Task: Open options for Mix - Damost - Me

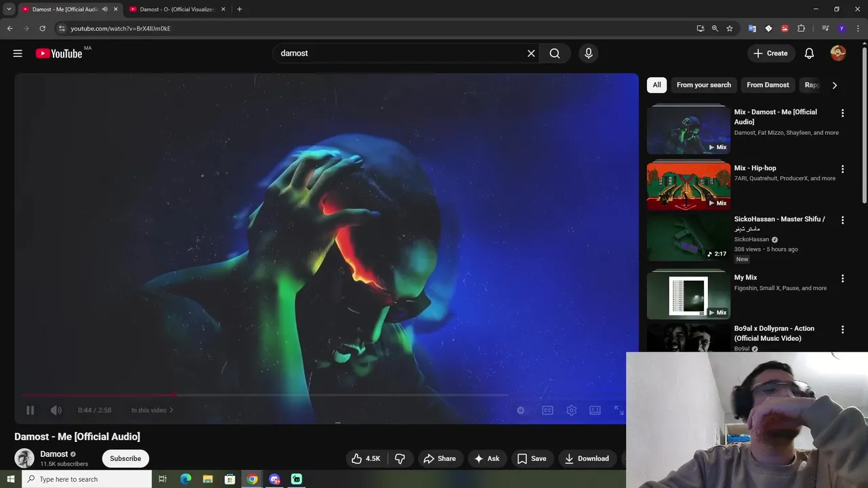Action: pyautogui.click(x=842, y=113)
